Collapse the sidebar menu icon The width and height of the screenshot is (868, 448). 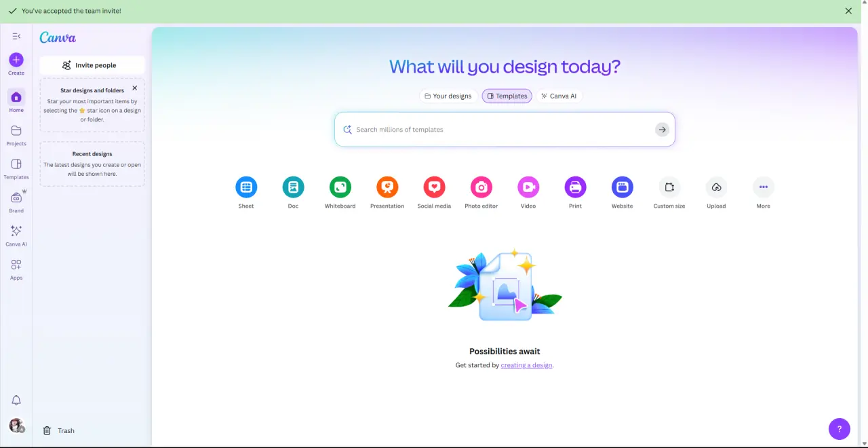click(16, 36)
